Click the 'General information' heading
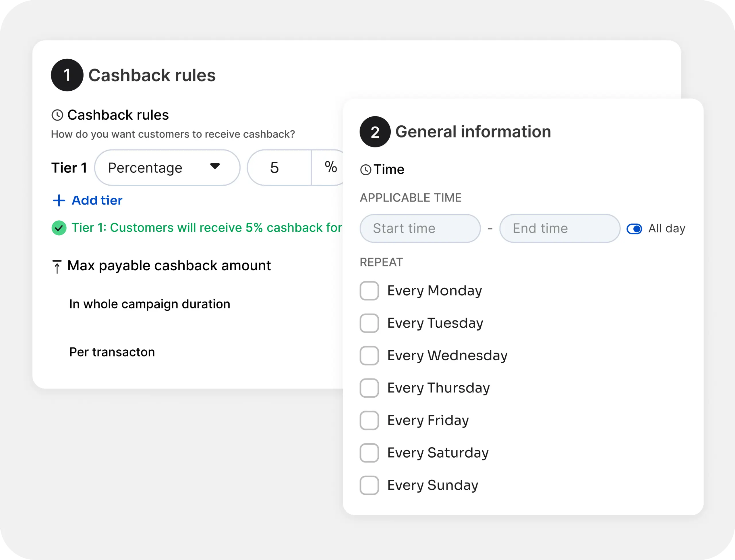The height and width of the screenshot is (560, 735). pos(473,132)
